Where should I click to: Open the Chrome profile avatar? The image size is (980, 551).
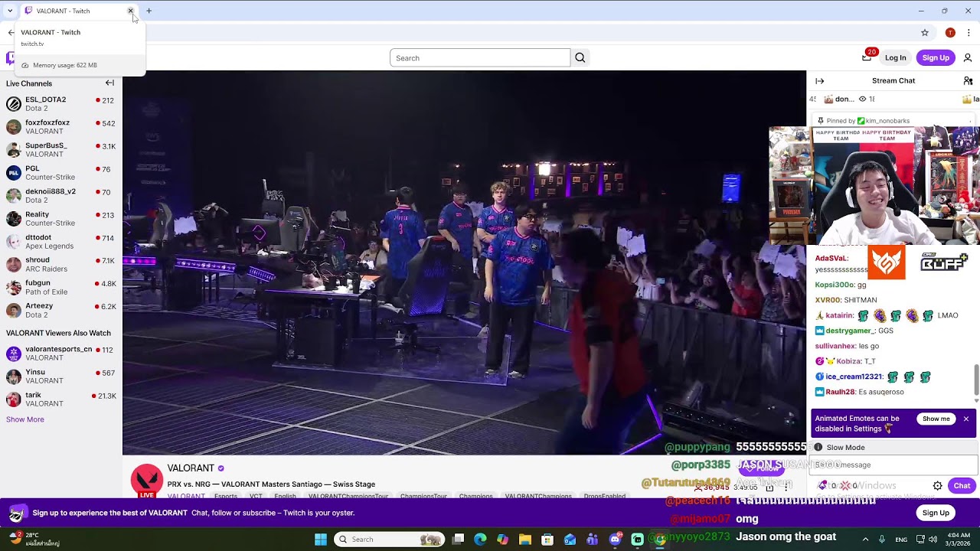click(x=950, y=33)
